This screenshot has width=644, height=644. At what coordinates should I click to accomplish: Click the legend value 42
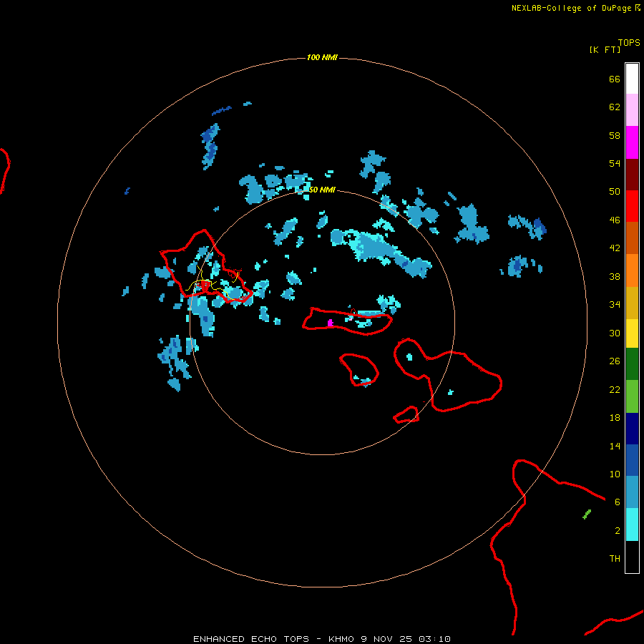coord(615,248)
